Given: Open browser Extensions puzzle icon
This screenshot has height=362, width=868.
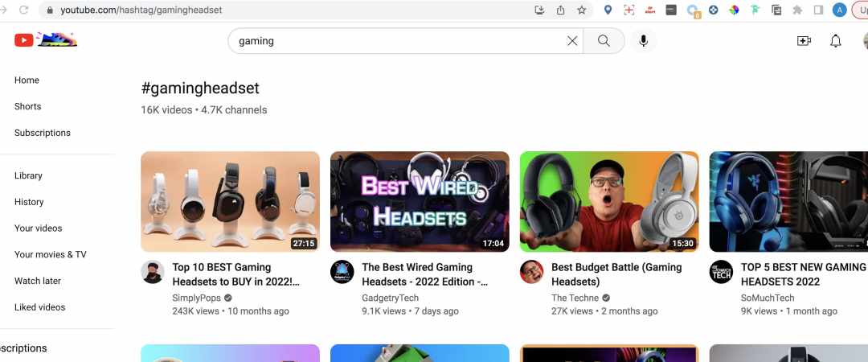Looking at the screenshot, I should pos(798,10).
